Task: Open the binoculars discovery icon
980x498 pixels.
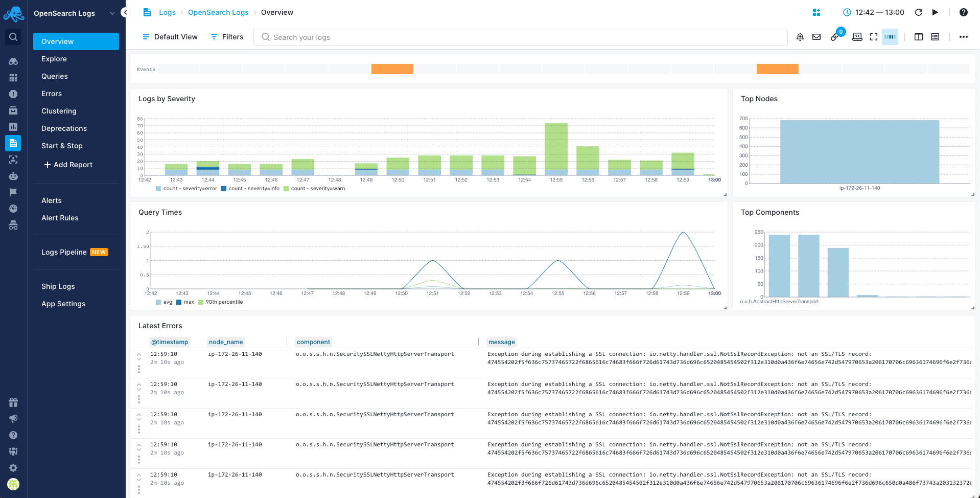Action: click(x=13, y=61)
